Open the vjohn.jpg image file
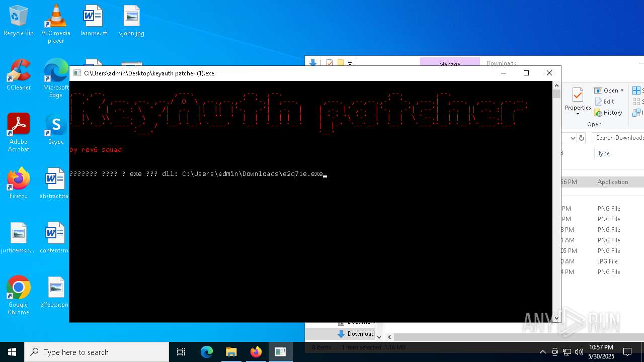The height and width of the screenshot is (362, 644). click(131, 21)
